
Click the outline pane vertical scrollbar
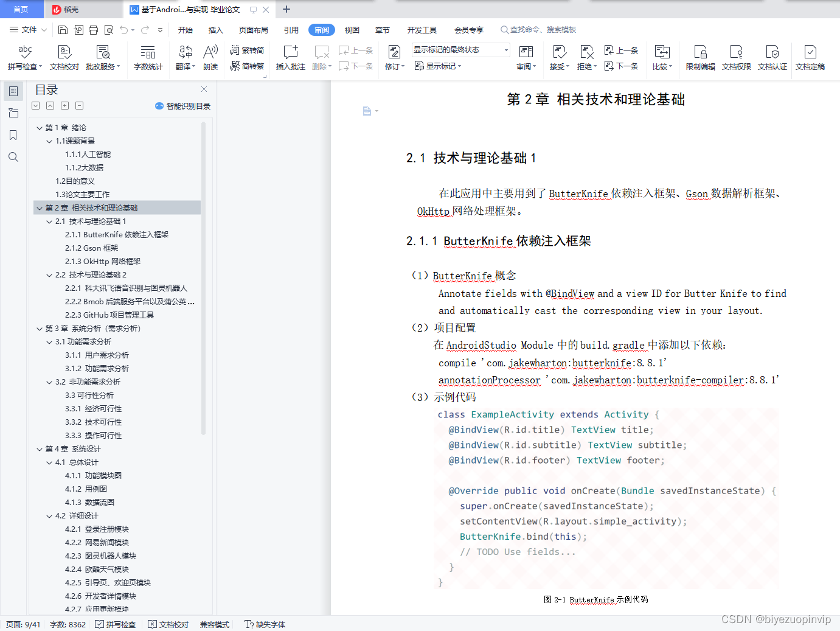pos(204,278)
